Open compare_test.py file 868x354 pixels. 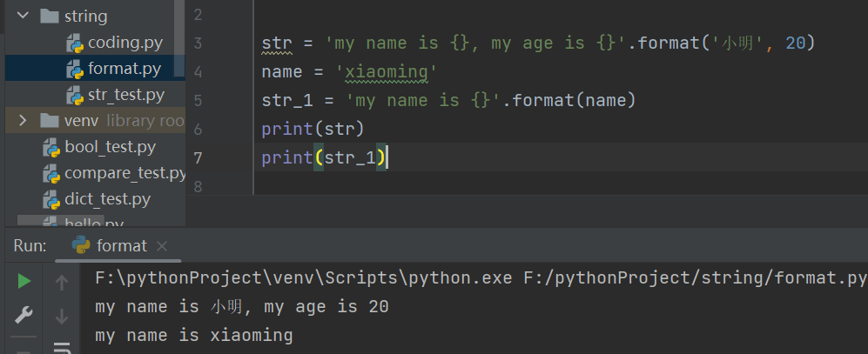click(x=124, y=173)
